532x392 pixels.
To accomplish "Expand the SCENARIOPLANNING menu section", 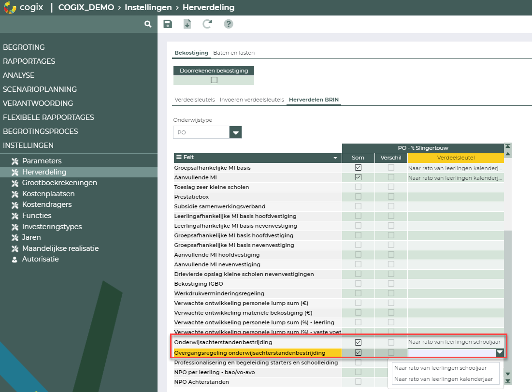I will pyautogui.click(x=40, y=89).
